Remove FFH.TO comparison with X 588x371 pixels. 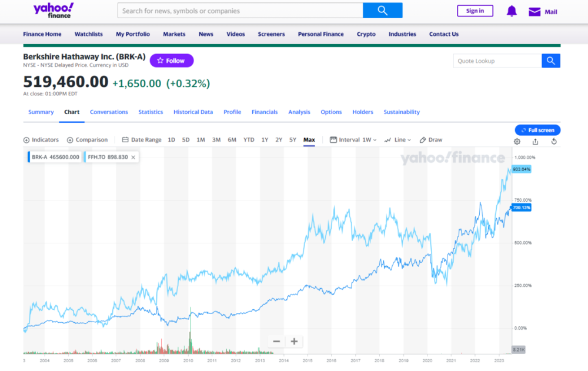coord(133,157)
